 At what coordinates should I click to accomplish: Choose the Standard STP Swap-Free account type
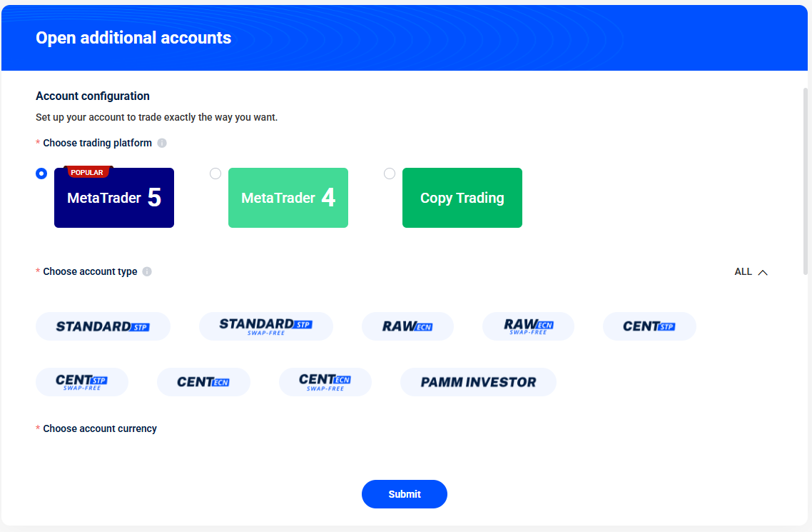coord(265,326)
